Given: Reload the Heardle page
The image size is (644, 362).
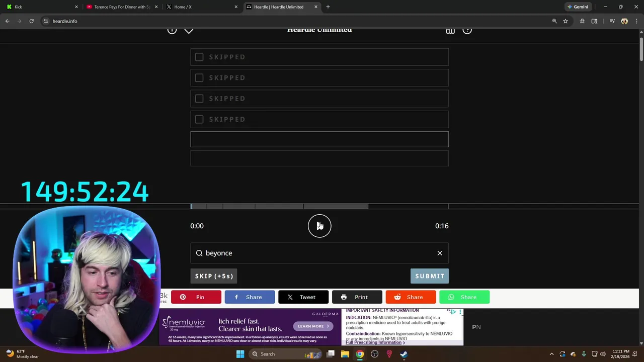Looking at the screenshot, I should (31, 21).
